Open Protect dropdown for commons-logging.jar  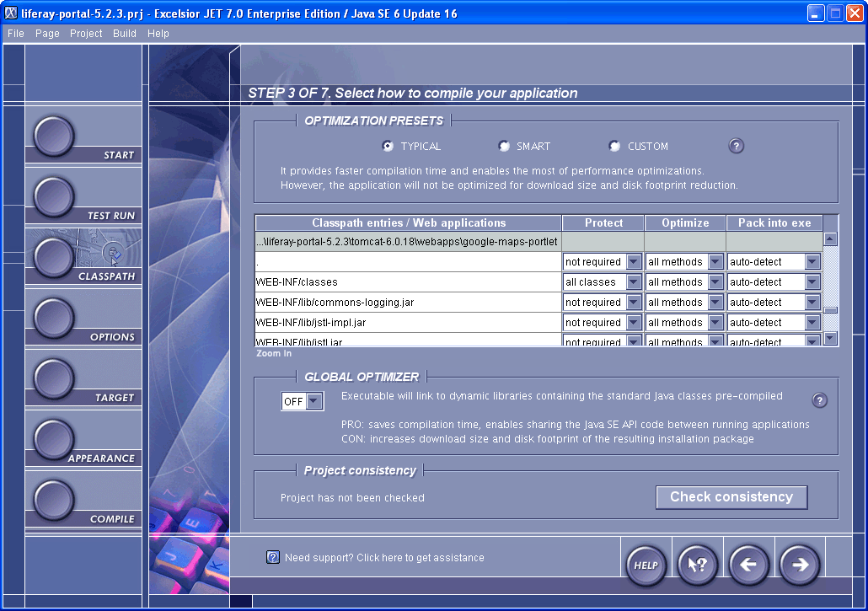634,303
